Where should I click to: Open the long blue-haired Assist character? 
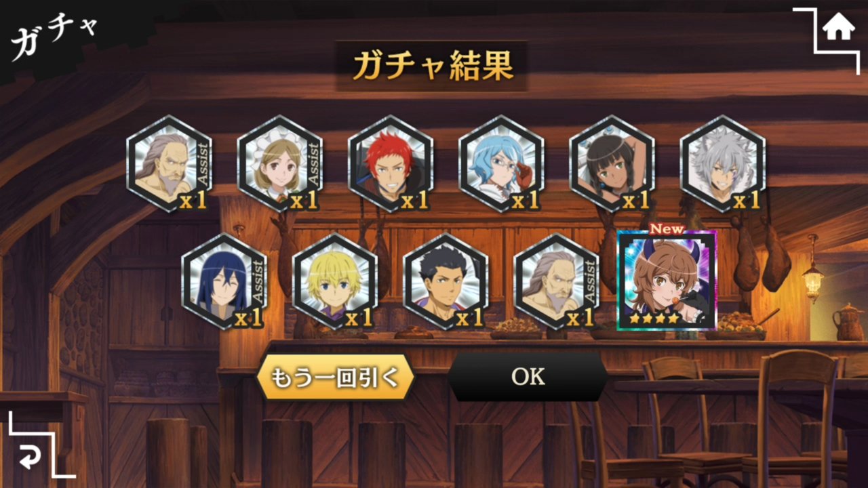(x=224, y=281)
